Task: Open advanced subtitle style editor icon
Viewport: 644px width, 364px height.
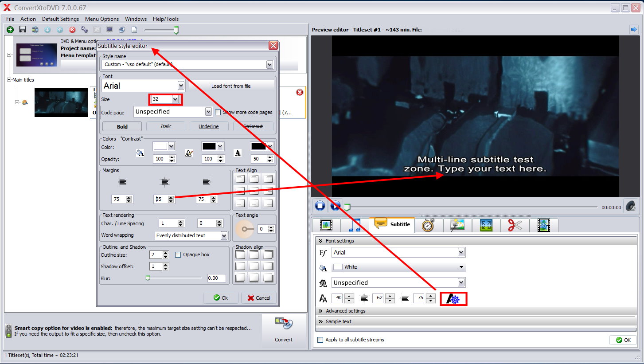Action: [x=453, y=299]
